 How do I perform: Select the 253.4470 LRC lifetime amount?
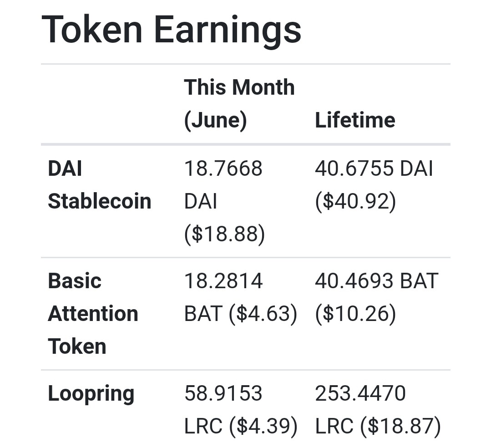[360, 409]
